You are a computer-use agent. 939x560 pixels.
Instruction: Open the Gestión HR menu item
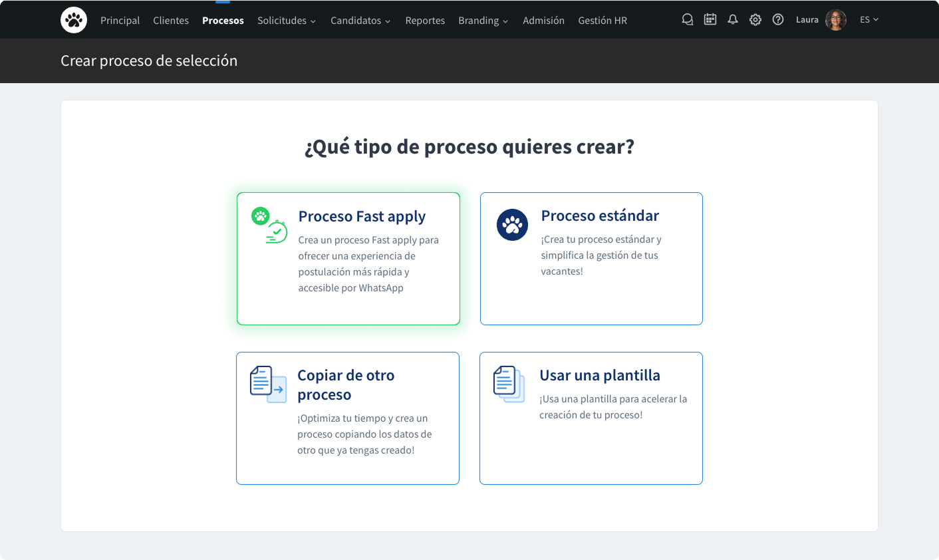[x=602, y=20]
